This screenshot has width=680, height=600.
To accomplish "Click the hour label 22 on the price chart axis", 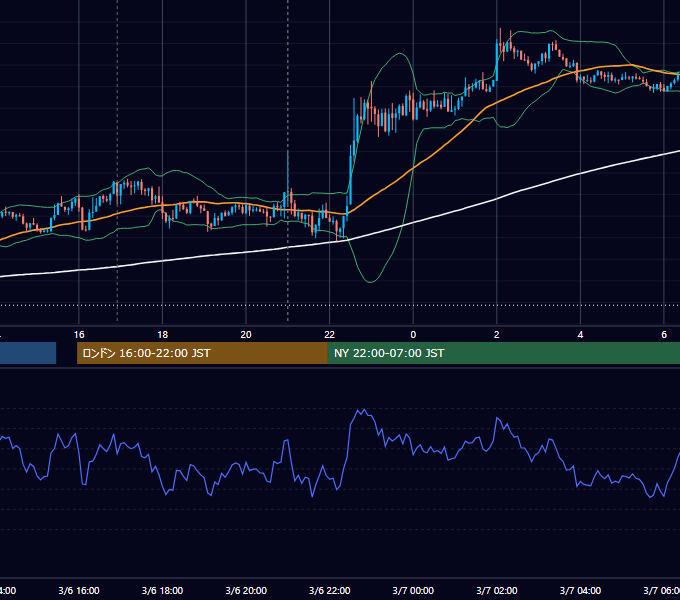I will 330,335.
